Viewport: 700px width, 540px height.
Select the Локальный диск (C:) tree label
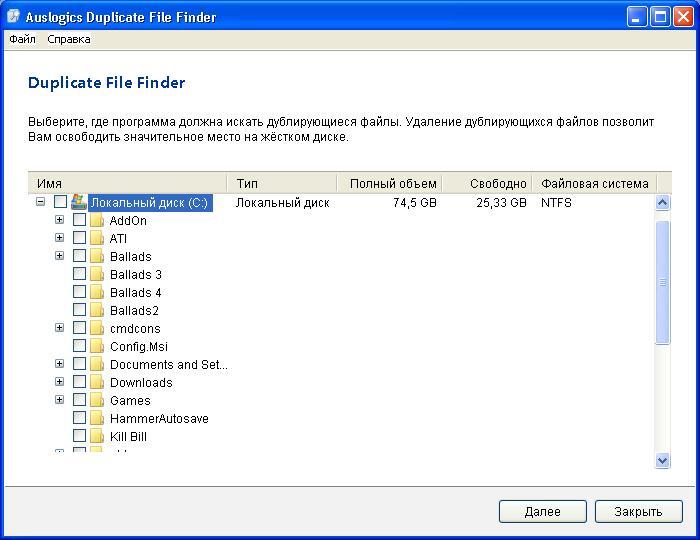pyautogui.click(x=150, y=203)
